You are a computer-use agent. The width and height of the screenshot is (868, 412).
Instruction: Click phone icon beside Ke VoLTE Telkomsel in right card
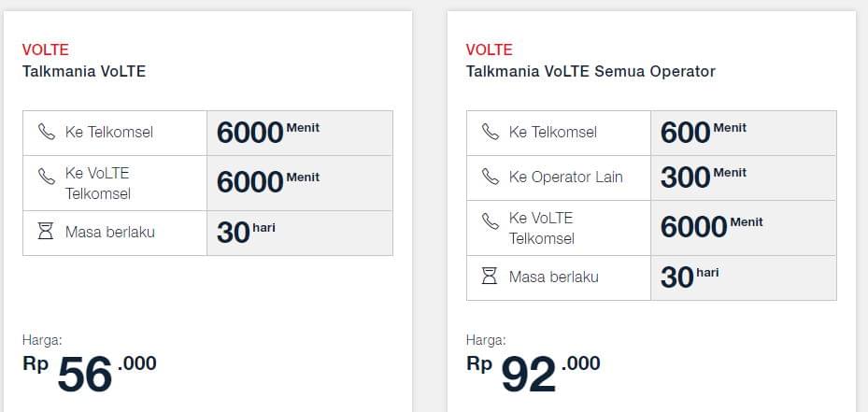pyautogui.click(x=491, y=220)
